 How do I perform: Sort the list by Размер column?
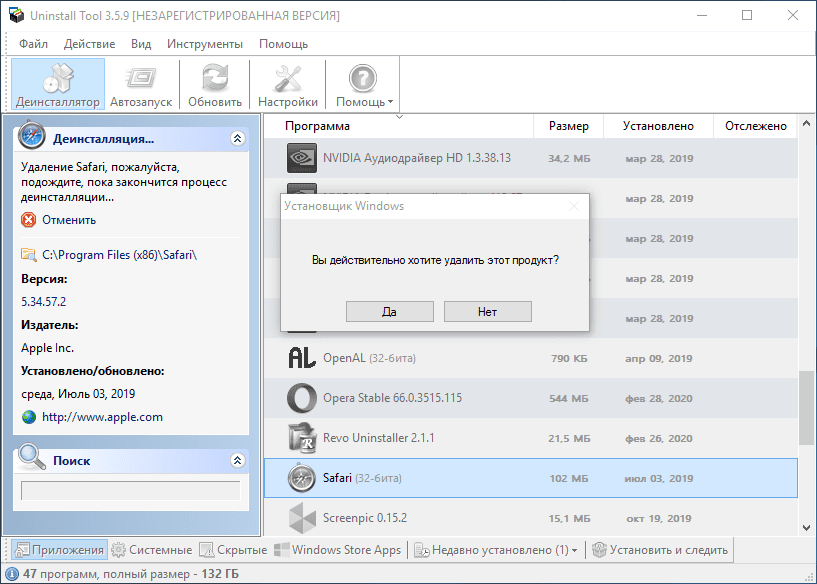coord(568,126)
